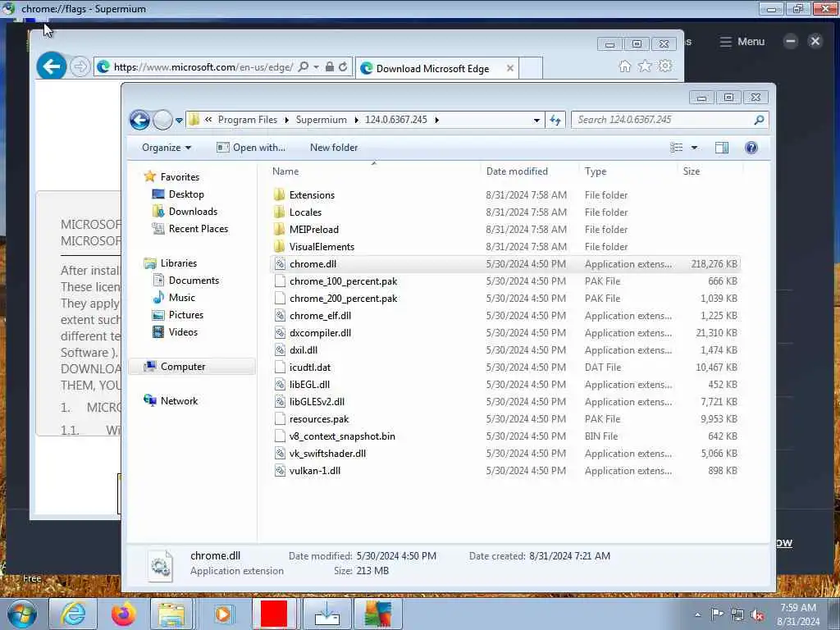Click the Change your view icon
The height and width of the screenshot is (630, 840).
(677, 148)
